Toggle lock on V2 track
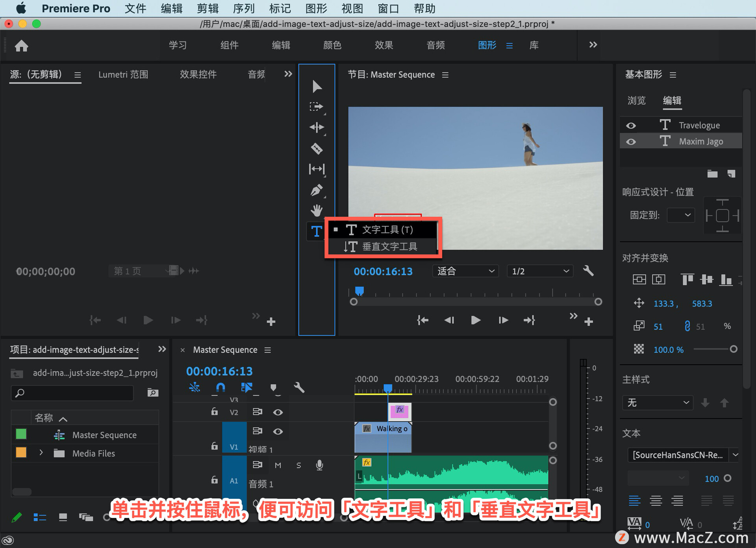Screen dimensions: 756x548 click(214, 411)
